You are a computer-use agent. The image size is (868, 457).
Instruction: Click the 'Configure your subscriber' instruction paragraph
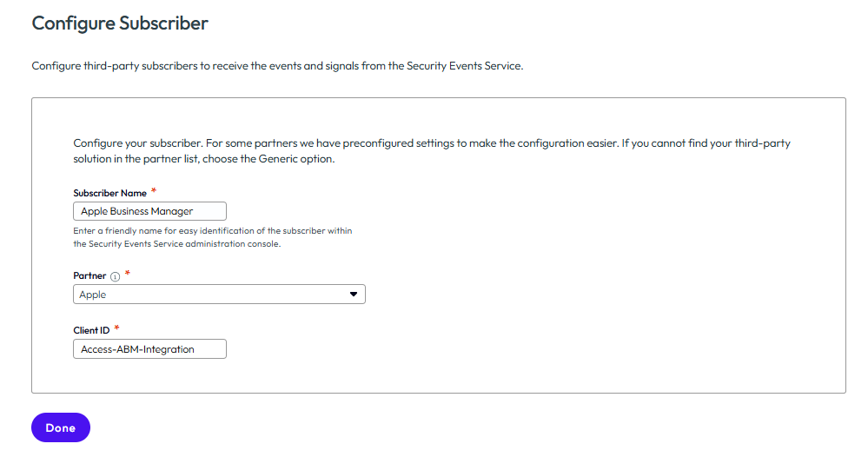pyautogui.click(x=432, y=151)
